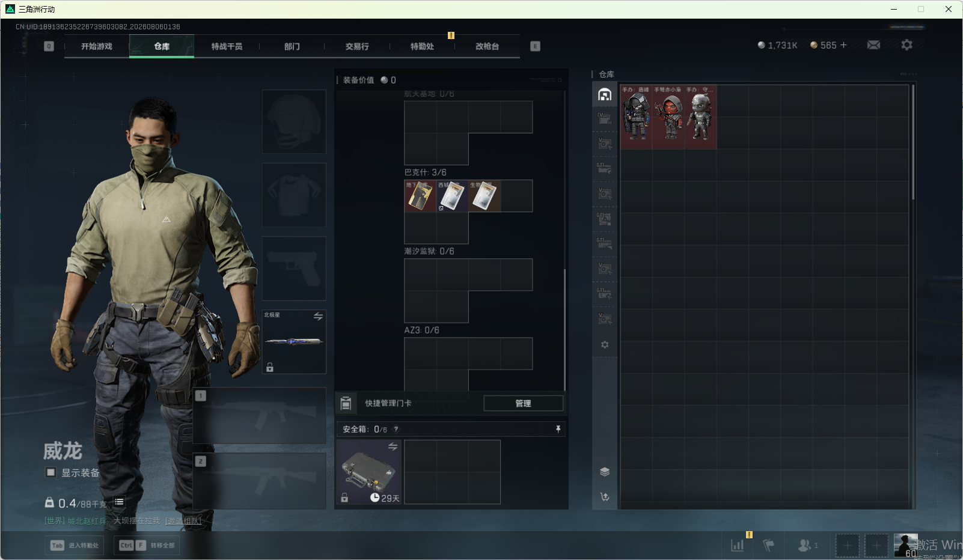Screen dimensions: 963x560
Task: Open the 交易行 tab
Action: point(357,46)
